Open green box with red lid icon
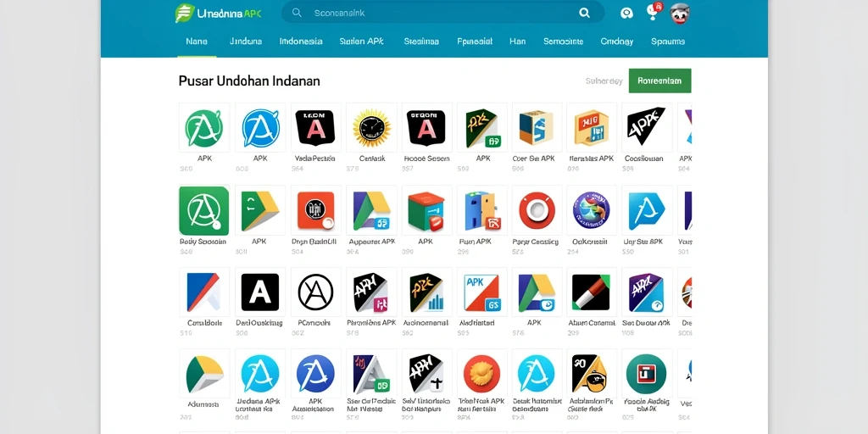Viewport: 868px width, 434px height. point(426,211)
